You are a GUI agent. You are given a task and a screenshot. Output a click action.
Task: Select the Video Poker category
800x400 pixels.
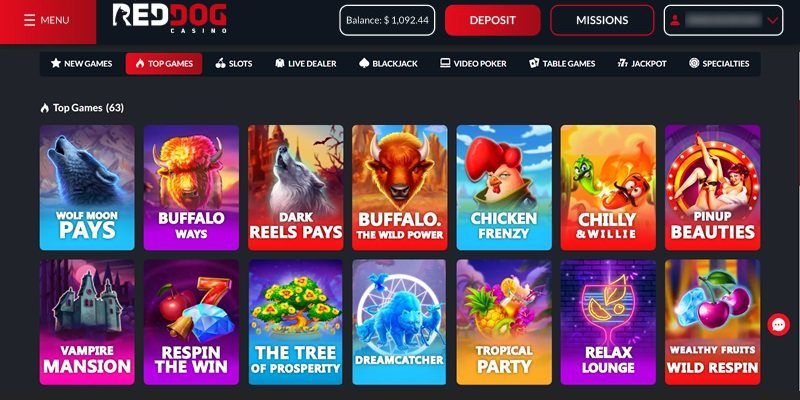[473, 64]
